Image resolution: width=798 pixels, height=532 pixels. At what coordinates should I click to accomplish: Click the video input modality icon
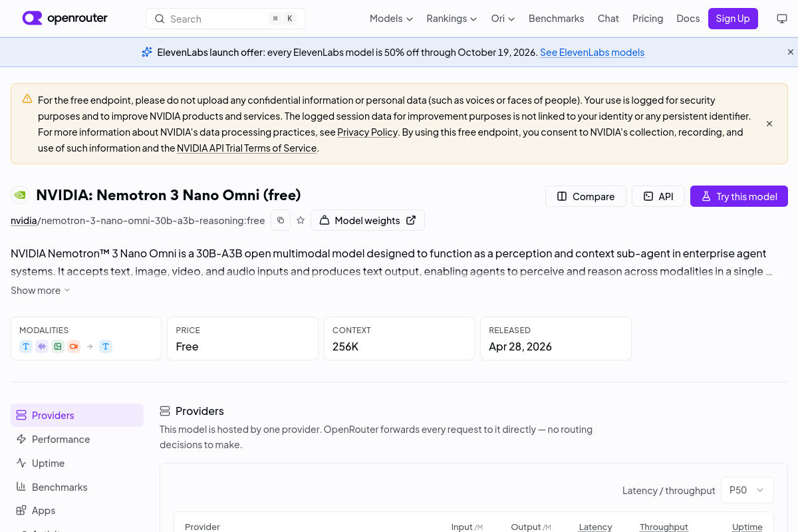[x=74, y=346]
